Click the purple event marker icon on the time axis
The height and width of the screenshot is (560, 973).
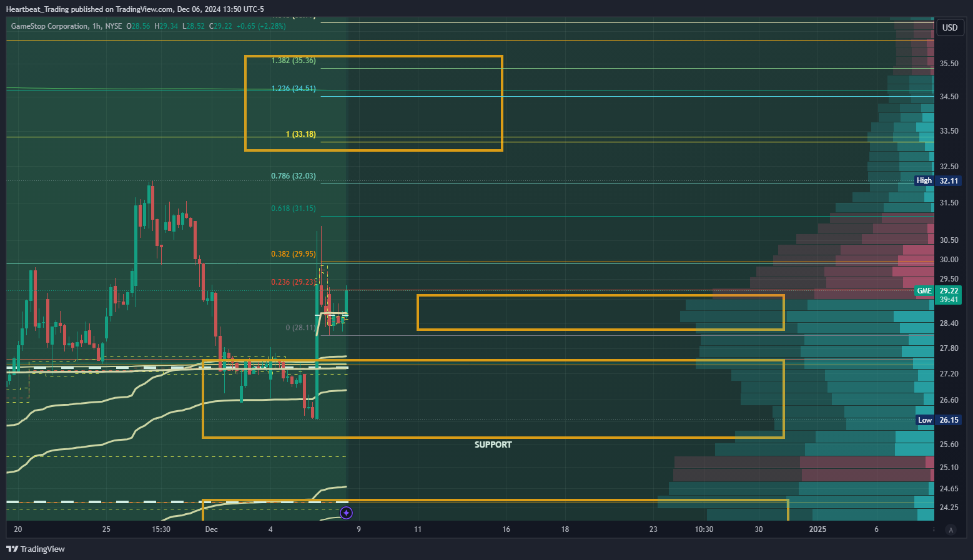coord(347,513)
